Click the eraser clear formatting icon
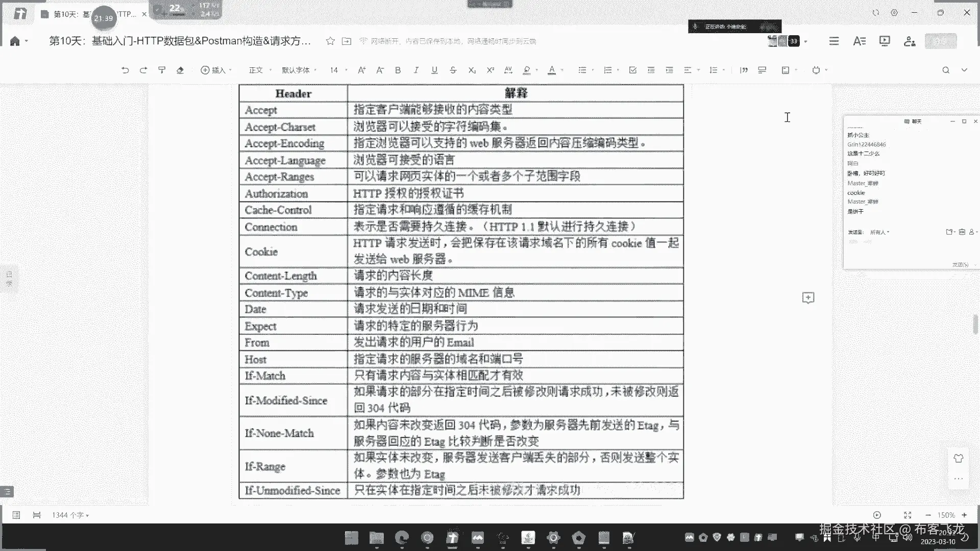Image resolution: width=980 pixels, height=551 pixels. pyautogui.click(x=180, y=70)
